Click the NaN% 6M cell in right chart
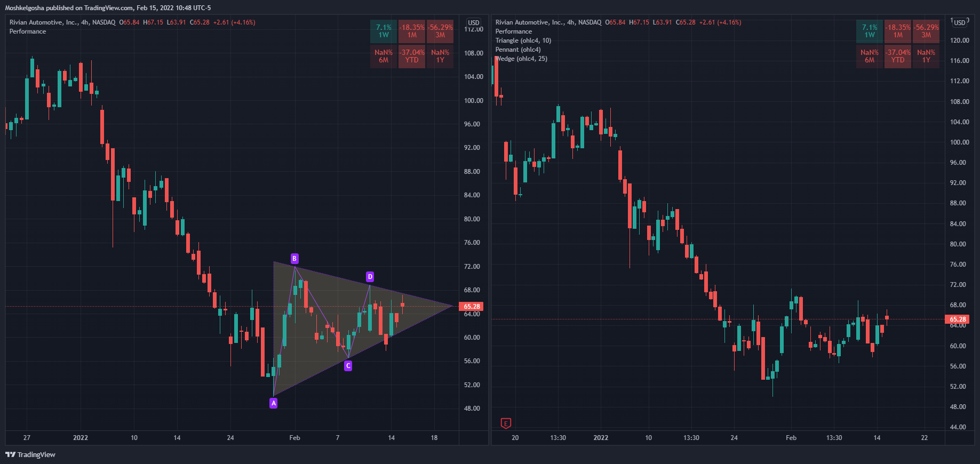 (870, 56)
